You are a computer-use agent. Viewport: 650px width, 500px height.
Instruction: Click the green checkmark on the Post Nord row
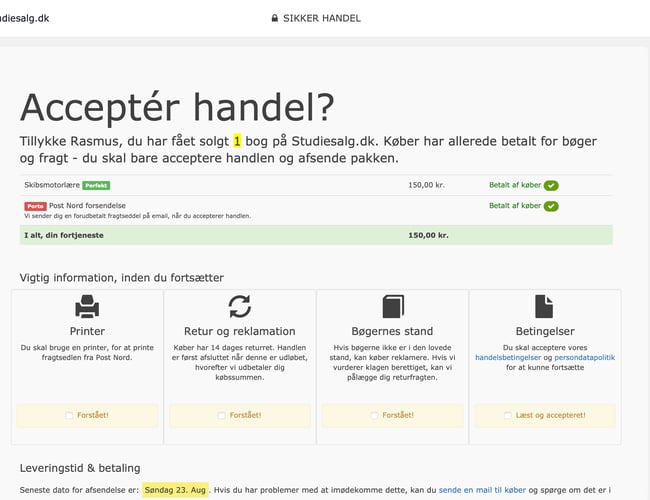(x=551, y=206)
